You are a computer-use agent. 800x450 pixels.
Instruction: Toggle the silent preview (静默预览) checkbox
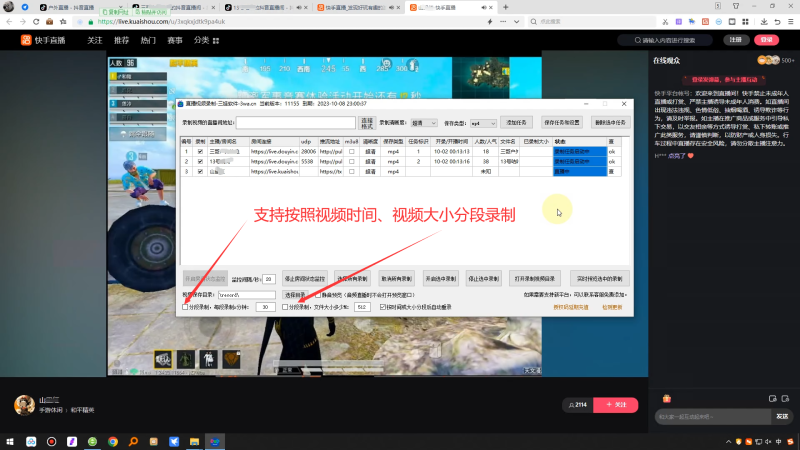click(x=318, y=295)
